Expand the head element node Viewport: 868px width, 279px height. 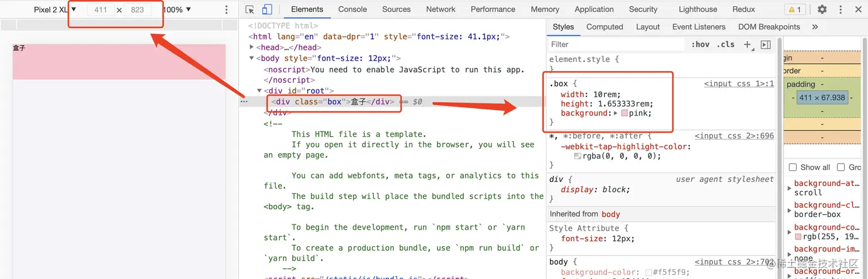[252, 48]
